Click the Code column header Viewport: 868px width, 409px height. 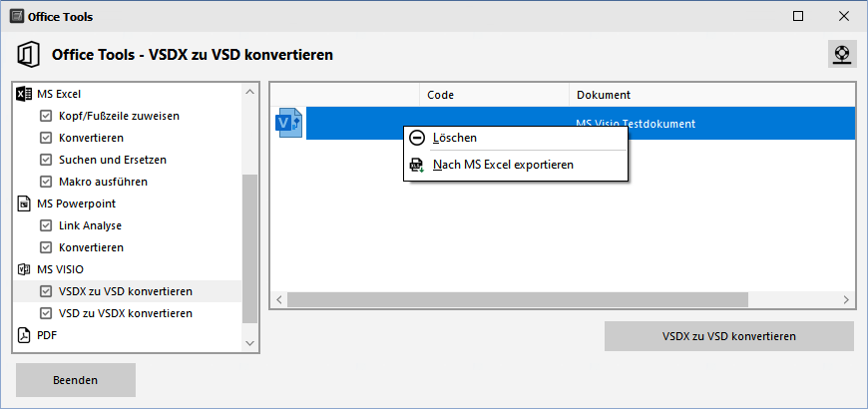[494, 95]
